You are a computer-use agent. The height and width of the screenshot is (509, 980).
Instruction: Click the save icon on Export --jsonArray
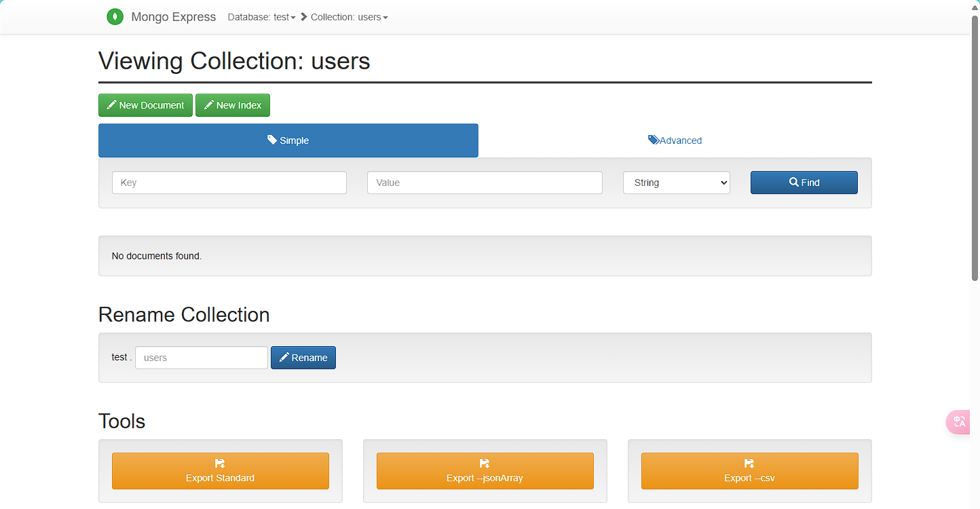coord(485,464)
